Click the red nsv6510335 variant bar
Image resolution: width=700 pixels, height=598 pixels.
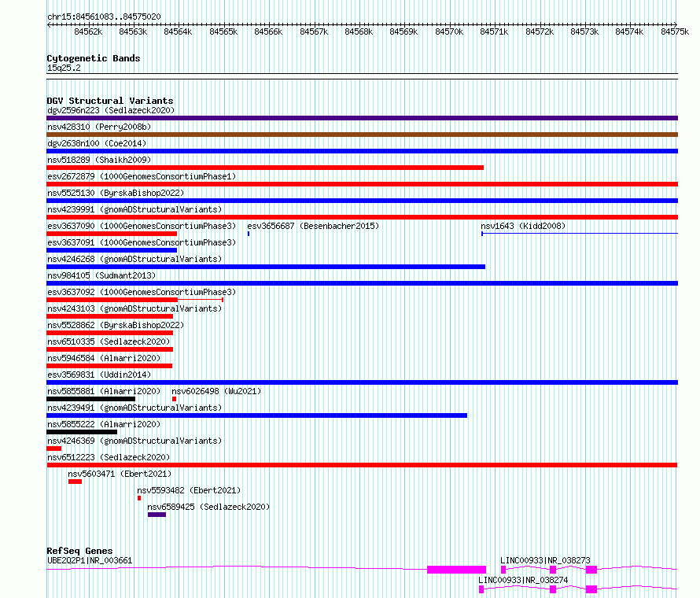coord(110,349)
